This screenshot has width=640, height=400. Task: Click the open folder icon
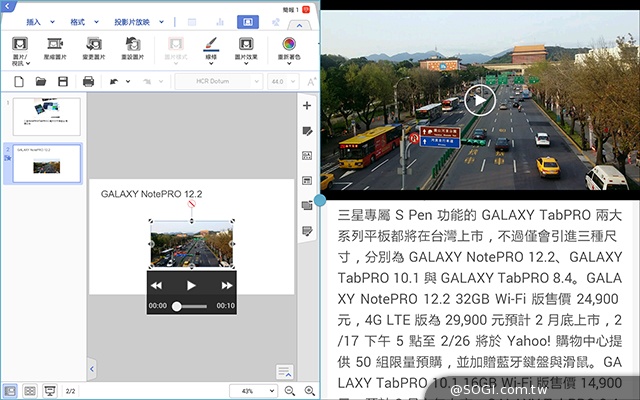pos(41,82)
